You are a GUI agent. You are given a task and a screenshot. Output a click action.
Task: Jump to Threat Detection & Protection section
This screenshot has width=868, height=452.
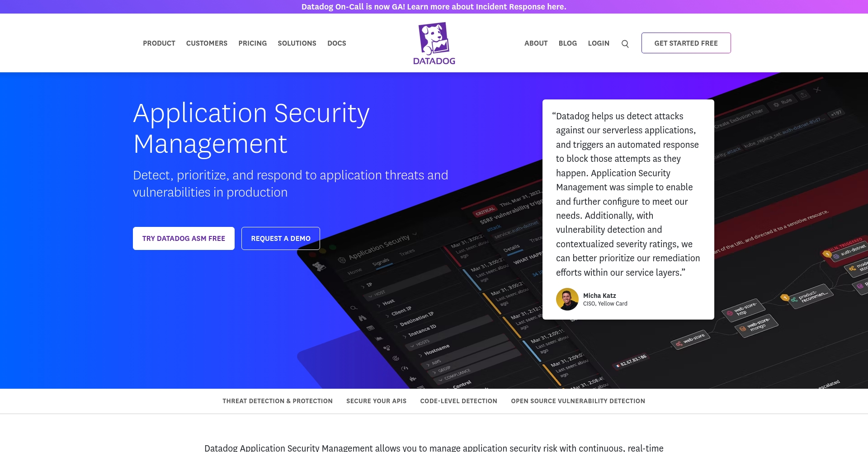(278, 401)
